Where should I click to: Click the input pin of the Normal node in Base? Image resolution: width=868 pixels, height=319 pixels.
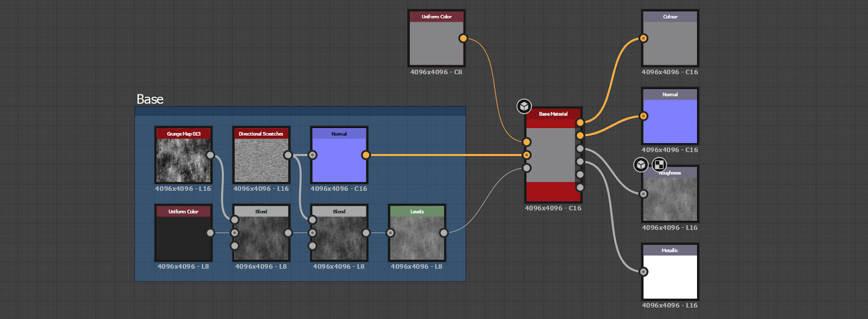[312, 155]
